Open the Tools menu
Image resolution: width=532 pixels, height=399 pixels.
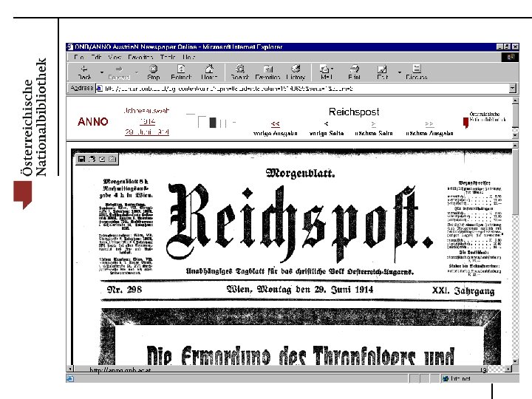point(168,57)
